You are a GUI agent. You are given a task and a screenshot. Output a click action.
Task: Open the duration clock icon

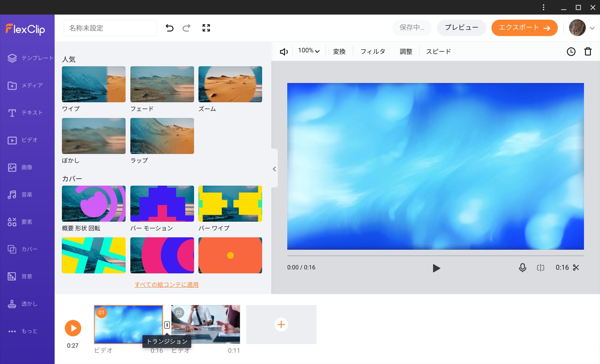571,52
